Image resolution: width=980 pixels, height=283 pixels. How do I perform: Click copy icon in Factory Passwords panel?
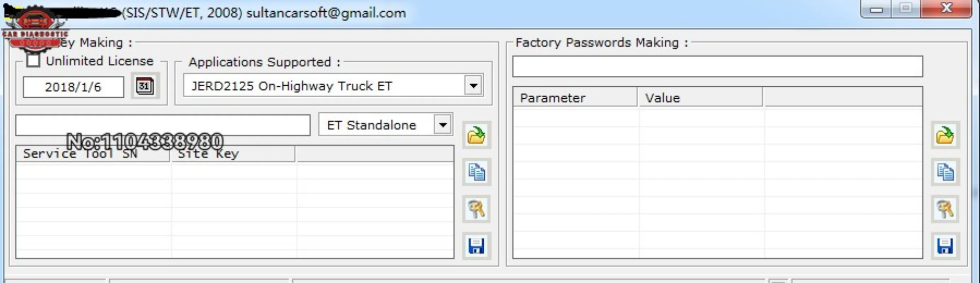pyautogui.click(x=945, y=172)
